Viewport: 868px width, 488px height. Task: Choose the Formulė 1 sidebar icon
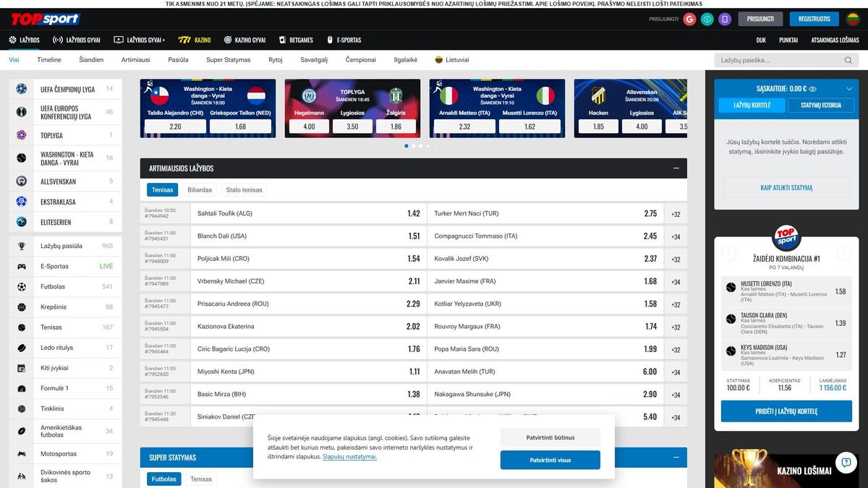pos(22,388)
